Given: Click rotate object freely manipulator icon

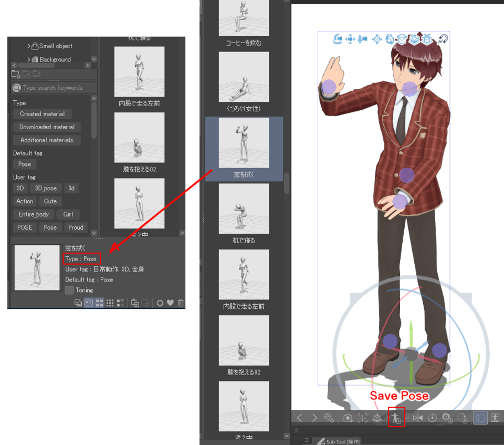Looking at the screenshot, I should tap(390, 39).
